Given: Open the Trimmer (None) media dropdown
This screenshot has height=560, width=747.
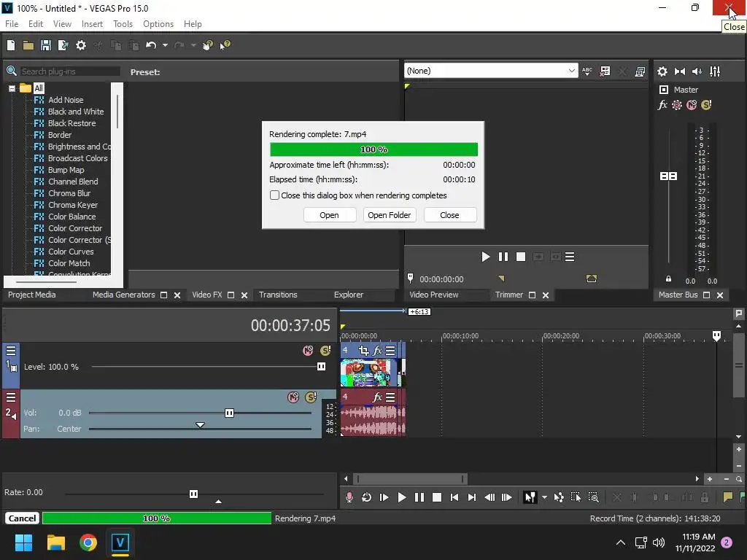Looking at the screenshot, I should [572, 71].
